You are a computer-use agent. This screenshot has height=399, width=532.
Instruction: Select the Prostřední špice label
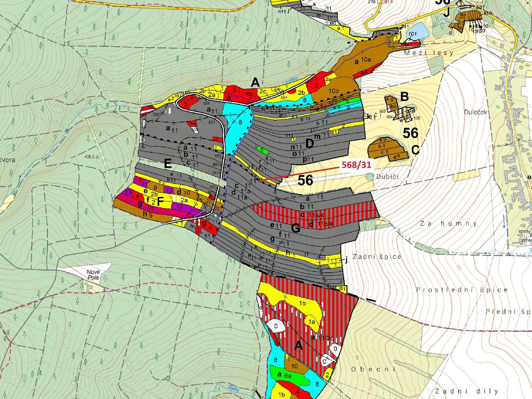(462, 290)
